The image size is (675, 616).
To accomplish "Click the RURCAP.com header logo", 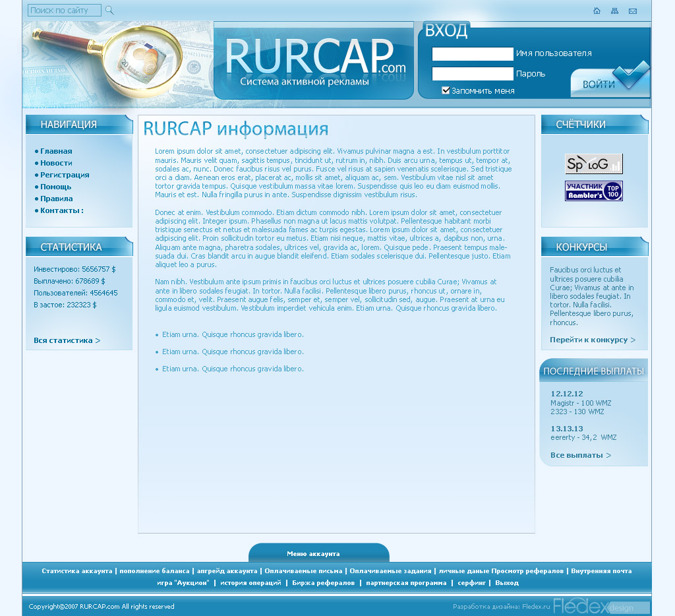I will point(312,59).
